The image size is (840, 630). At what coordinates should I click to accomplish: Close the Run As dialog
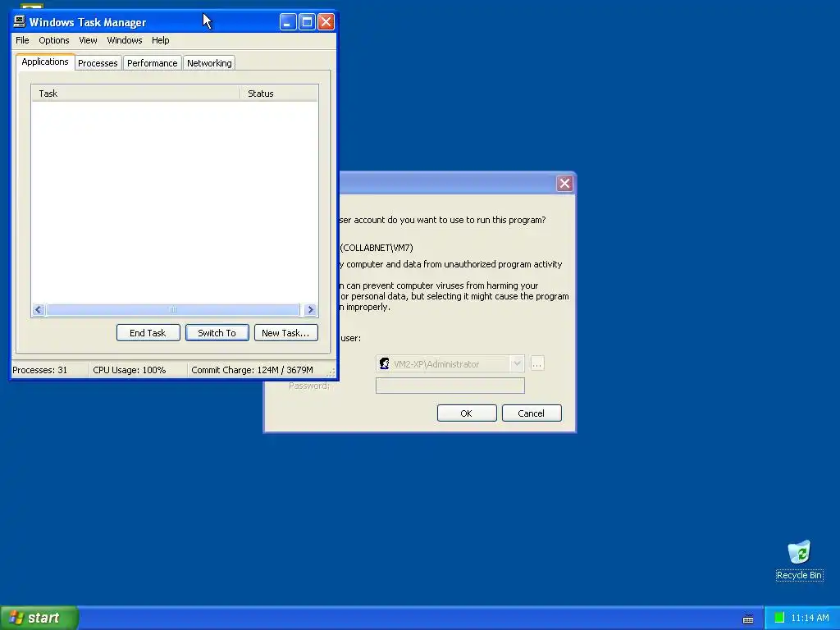pos(564,184)
